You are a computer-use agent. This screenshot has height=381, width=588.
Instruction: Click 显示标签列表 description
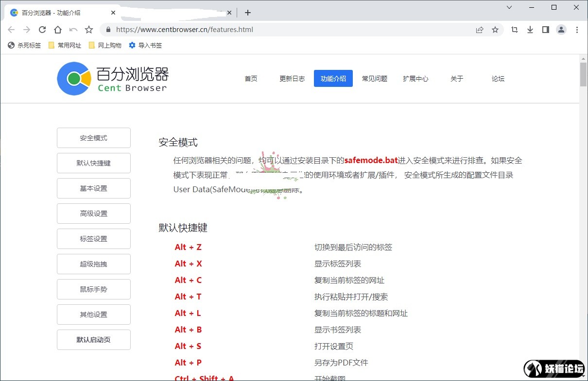point(338,264)
